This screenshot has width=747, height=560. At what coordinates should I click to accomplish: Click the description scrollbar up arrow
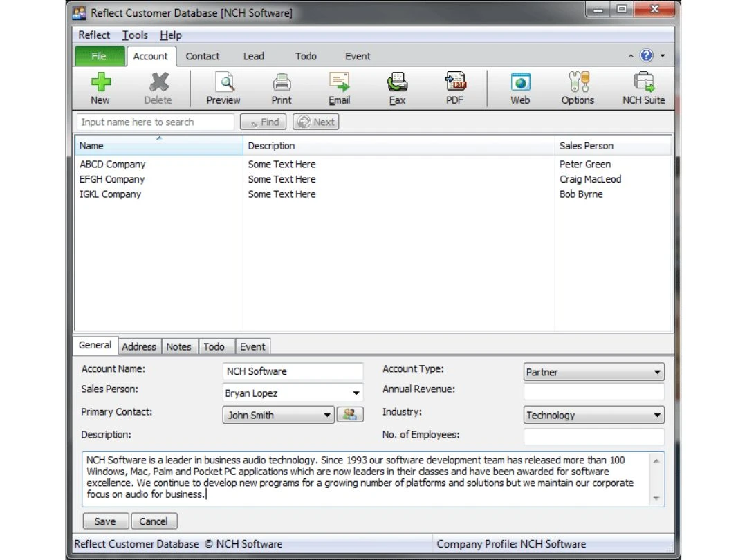tap(656, 460)
